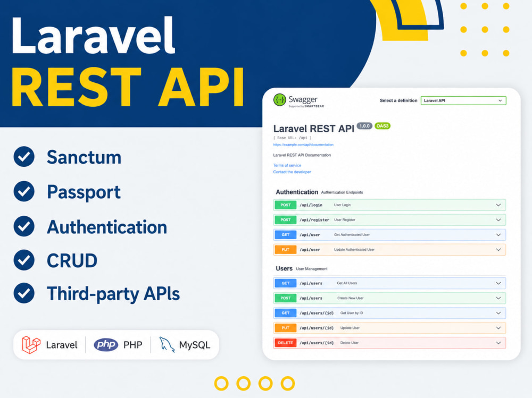Click the POST method button for /api/register
Screen dimensions: 532x398
[285, 220]
